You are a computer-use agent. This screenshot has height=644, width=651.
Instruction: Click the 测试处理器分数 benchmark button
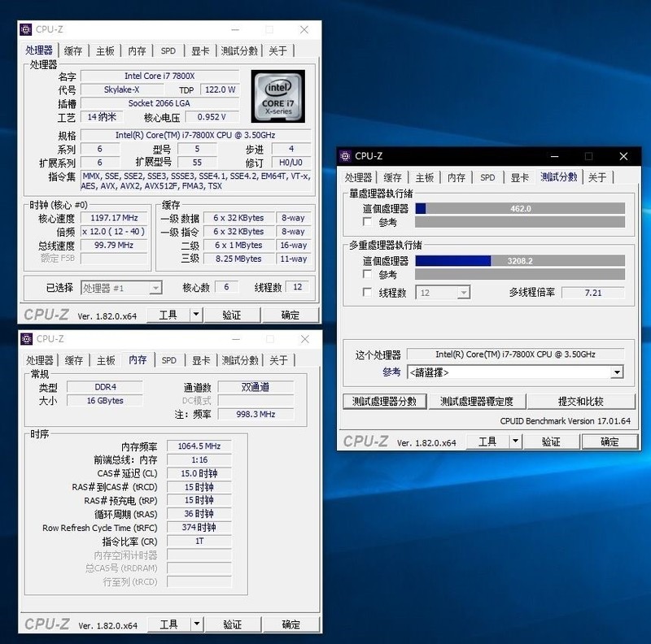coord(383,401)
